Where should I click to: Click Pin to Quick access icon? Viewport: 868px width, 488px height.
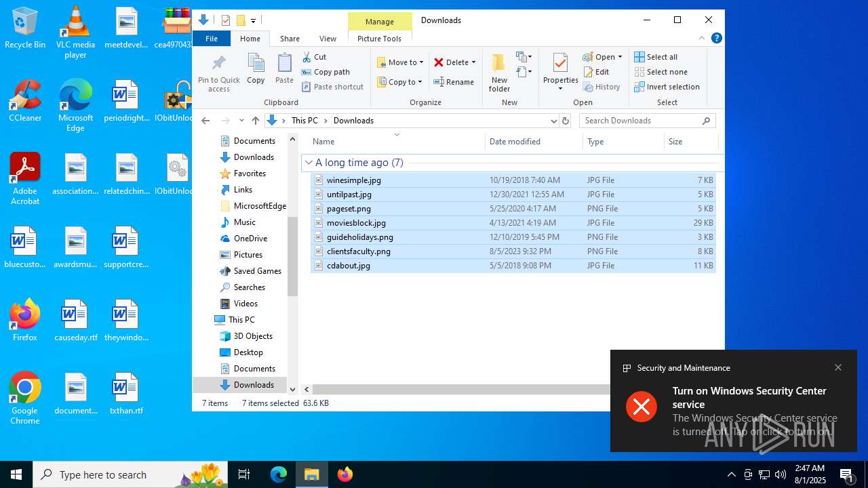(x=218, y=73)
